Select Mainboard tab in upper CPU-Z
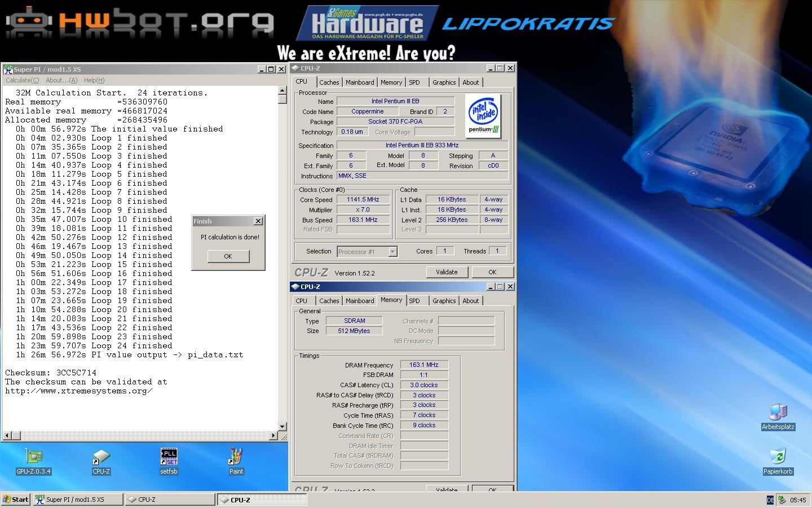Image resolution: width=812 pixels, height=508 pixels. click(360, 82)
